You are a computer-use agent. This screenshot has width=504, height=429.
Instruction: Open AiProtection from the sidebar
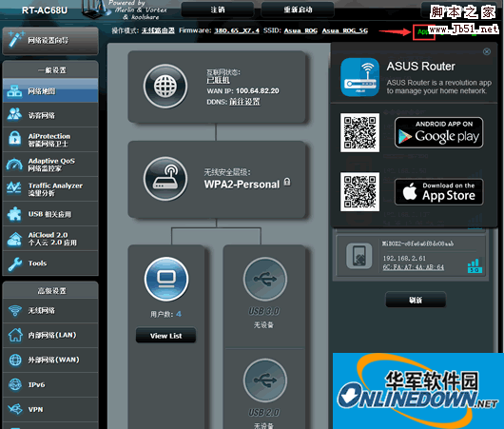(50, 140)
